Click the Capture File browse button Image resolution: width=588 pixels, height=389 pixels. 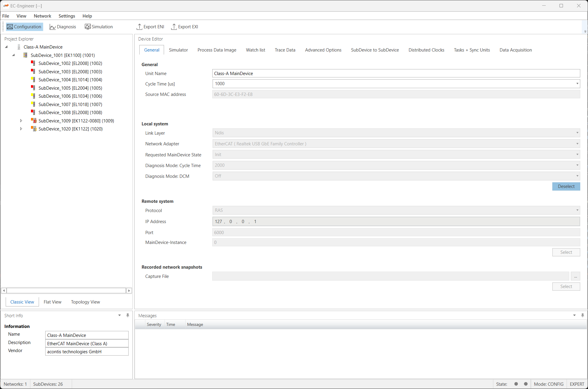click(575, 276)
